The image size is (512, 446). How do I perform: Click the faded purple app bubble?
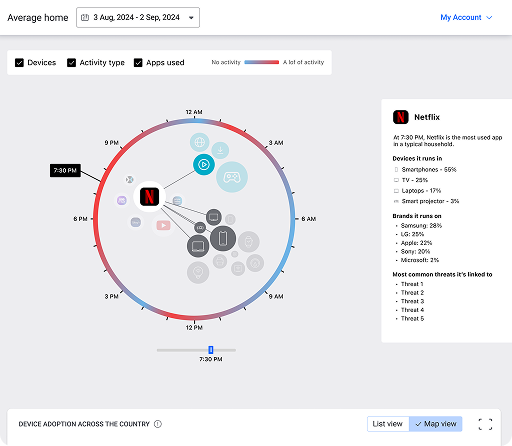pos(122,200)
